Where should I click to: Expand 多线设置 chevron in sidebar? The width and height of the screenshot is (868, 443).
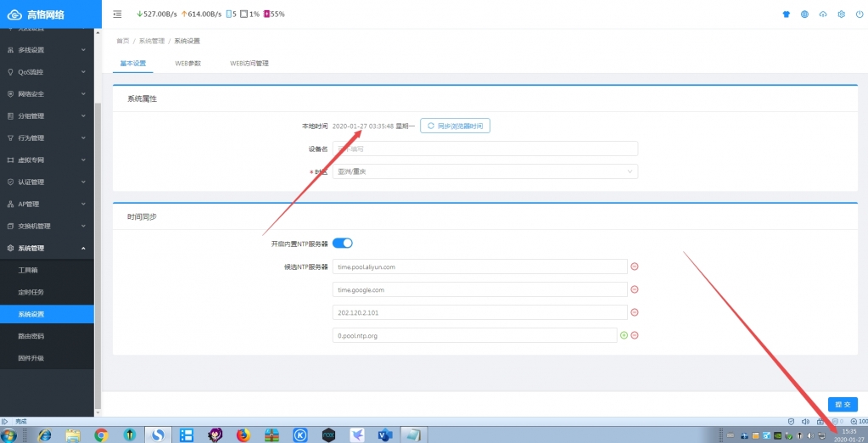[83, 50]
